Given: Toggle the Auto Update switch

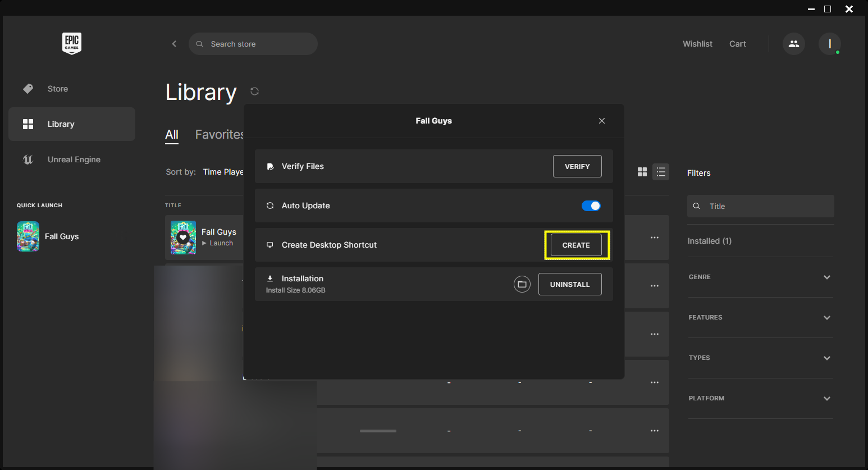Looking at the screenshot, I should pyautogui.click(x=591, y=206).
